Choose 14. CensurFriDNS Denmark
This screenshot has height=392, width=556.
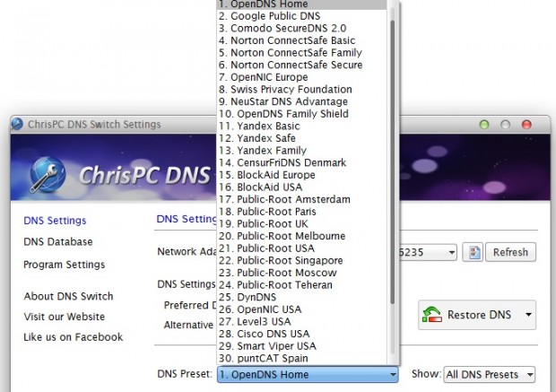click(x=301, y=163)
